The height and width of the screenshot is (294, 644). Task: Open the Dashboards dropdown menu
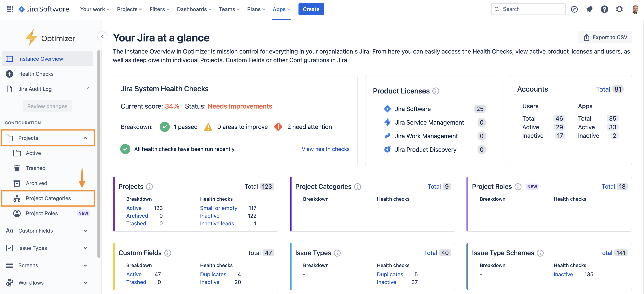[x=194, y=9]
